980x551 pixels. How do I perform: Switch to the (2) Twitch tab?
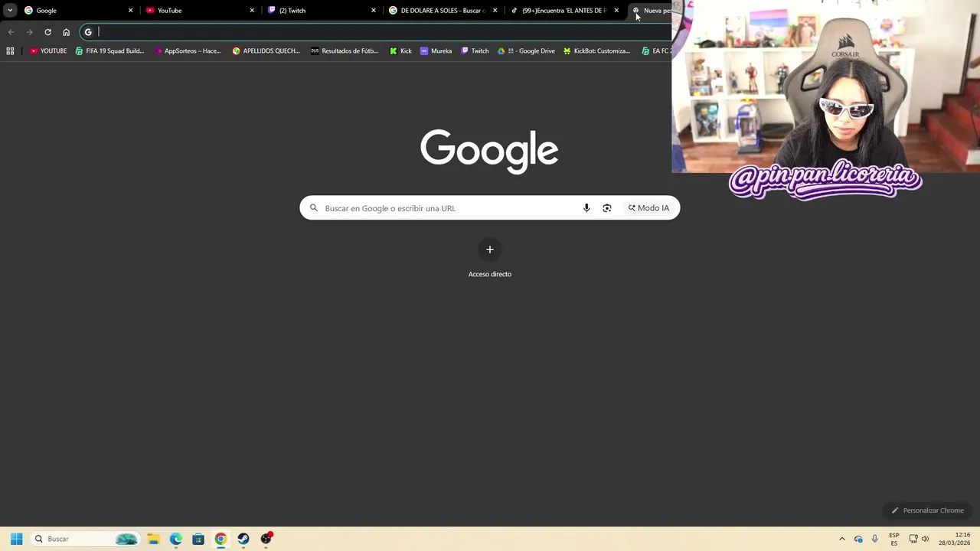[322, 11]
